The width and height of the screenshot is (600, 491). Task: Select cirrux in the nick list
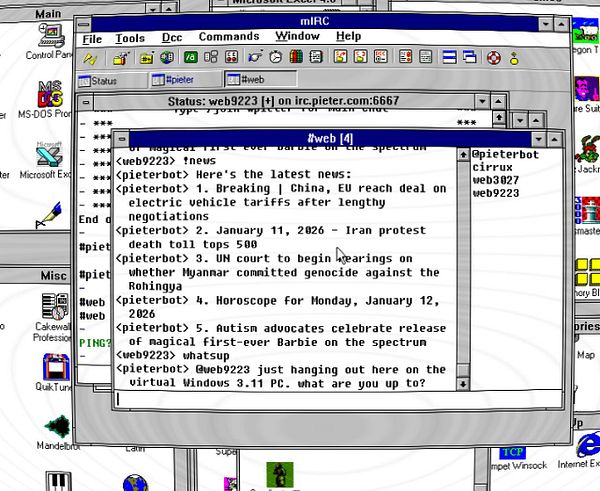tap(492, 168)
